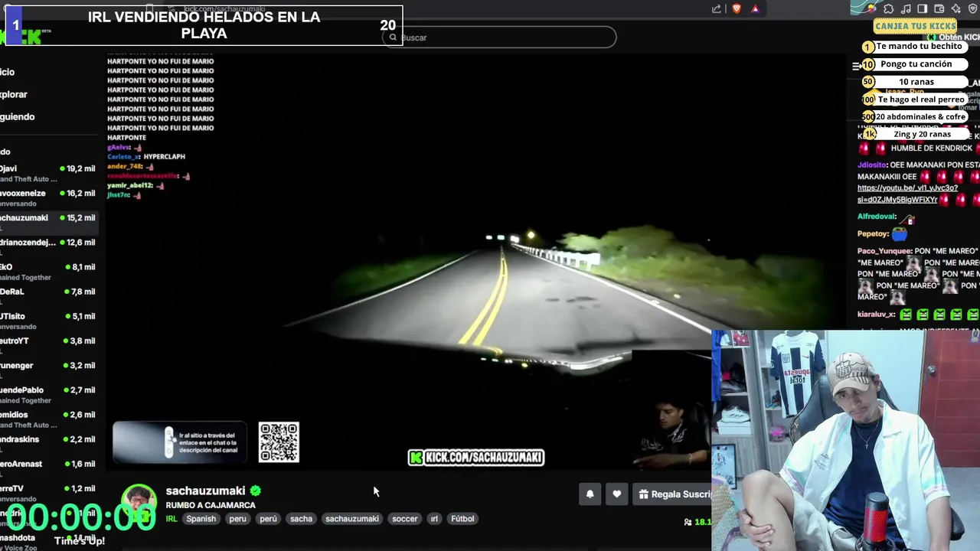Open the sidebar channel with 1,2 mil viewers
This screenshot has width=980, height=551.
[x=49, y=492]
